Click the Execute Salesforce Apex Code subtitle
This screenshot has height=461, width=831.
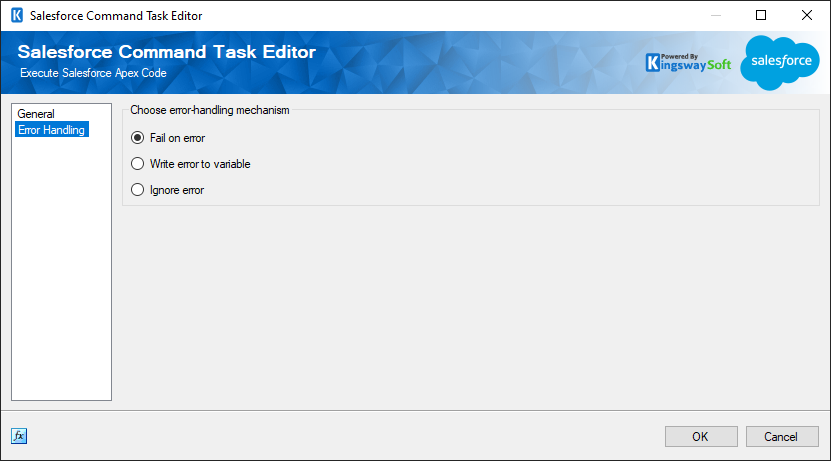pos(93,73)
